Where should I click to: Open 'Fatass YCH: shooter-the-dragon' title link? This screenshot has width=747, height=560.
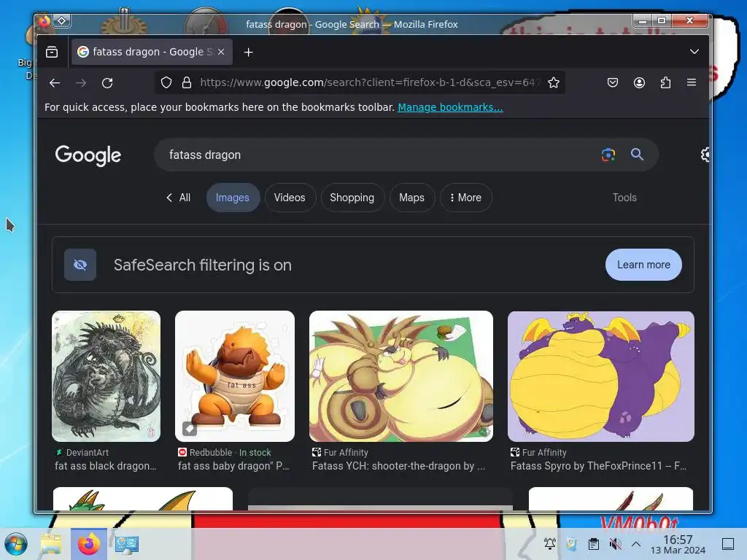(399, 466)
